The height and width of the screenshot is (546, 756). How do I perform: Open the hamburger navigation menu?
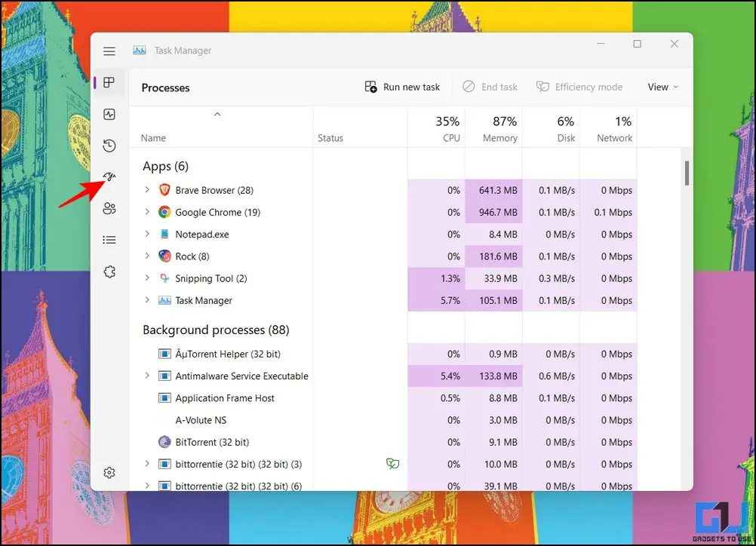click(109, 51)
